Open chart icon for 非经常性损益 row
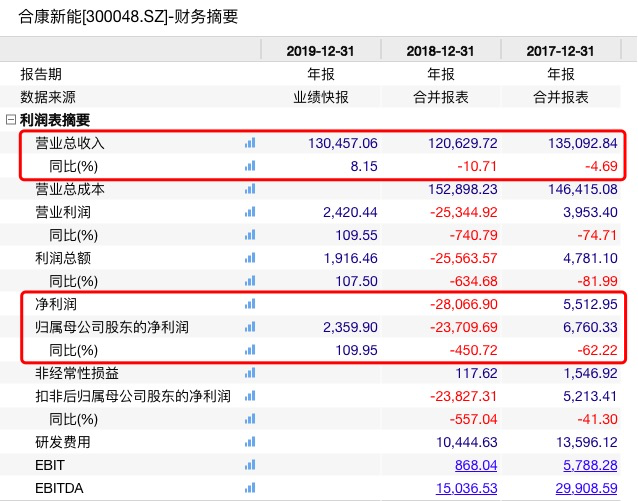The width and height of the screenshot is (638, 501). (x=250, y=373)
